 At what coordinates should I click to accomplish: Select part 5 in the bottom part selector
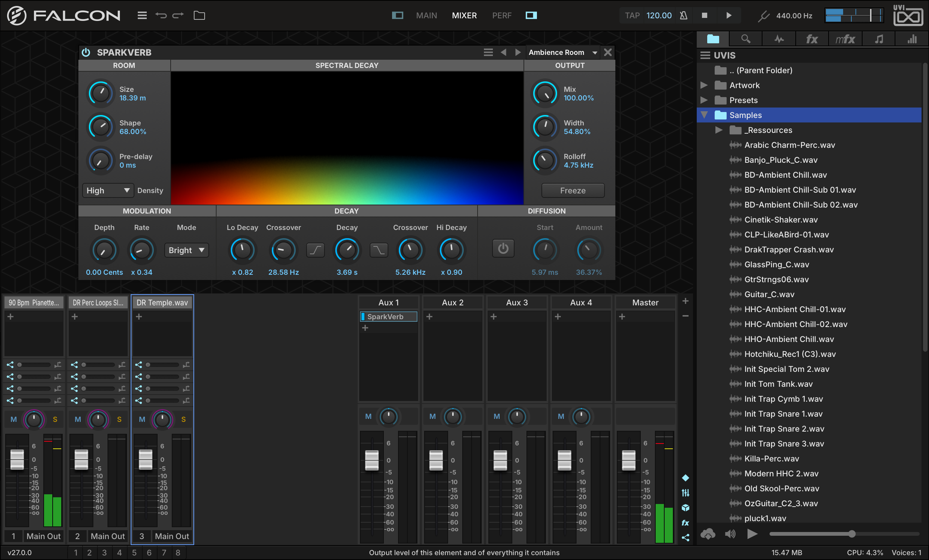134,553
